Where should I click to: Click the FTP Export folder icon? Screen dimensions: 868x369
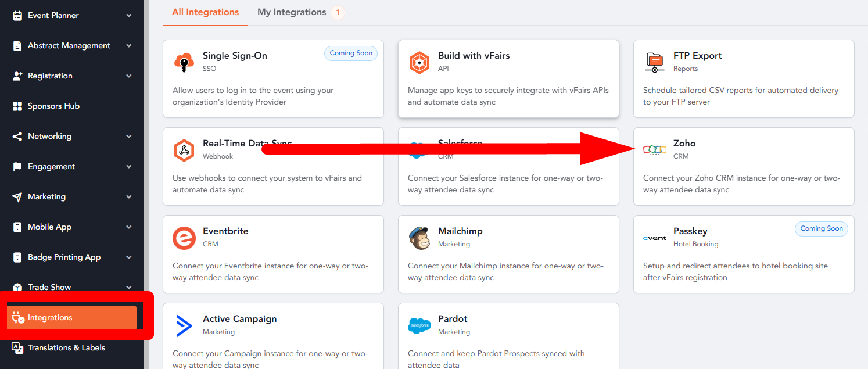(x=655, y=62)
